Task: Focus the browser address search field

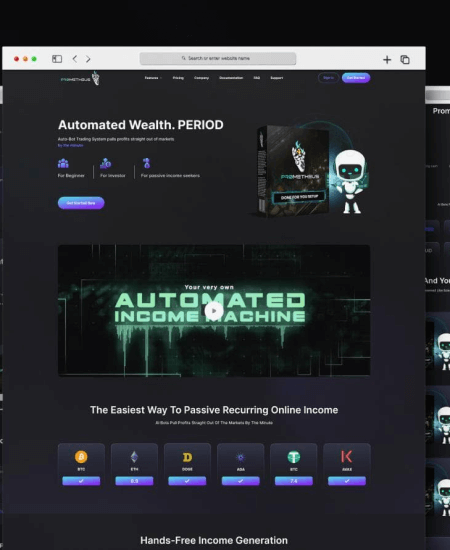Action: tap(218, 58)
